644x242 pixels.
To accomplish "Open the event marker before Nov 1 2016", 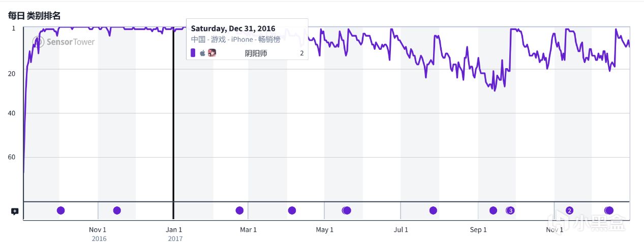I will (x=61, y=210).
